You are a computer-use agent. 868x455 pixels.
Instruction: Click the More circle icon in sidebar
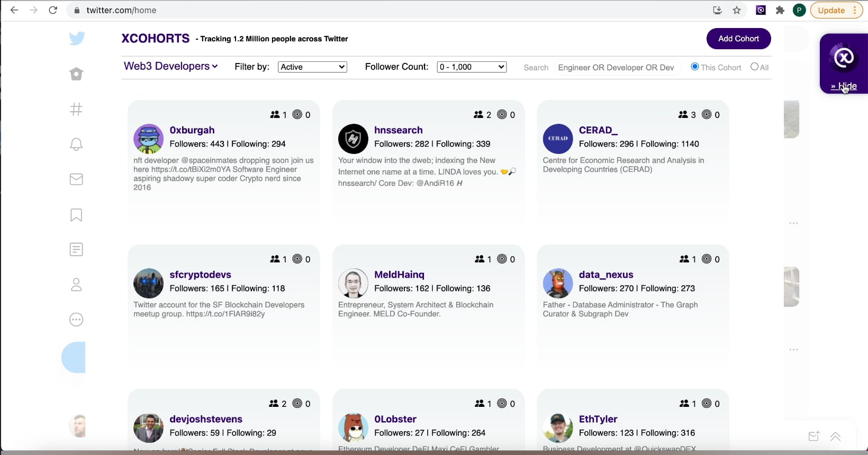pos(76,320)
